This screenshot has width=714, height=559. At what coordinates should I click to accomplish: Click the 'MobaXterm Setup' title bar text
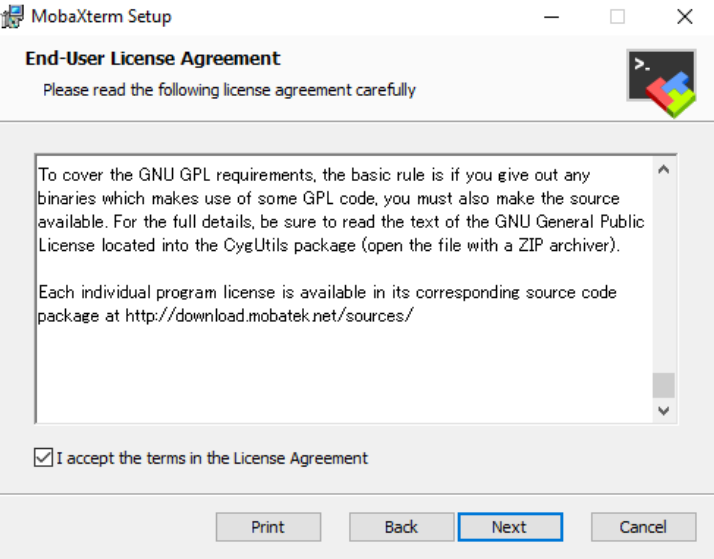tap(101, 17)
